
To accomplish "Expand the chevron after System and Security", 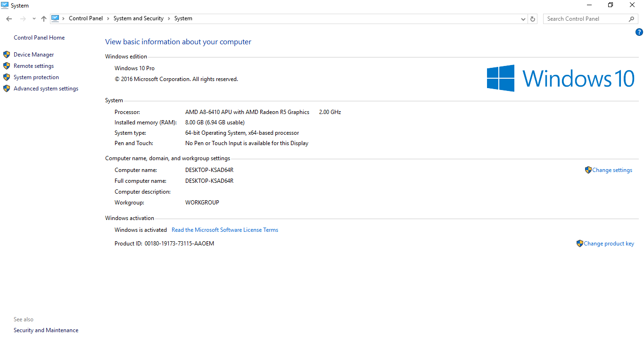I will pos(169,18).
